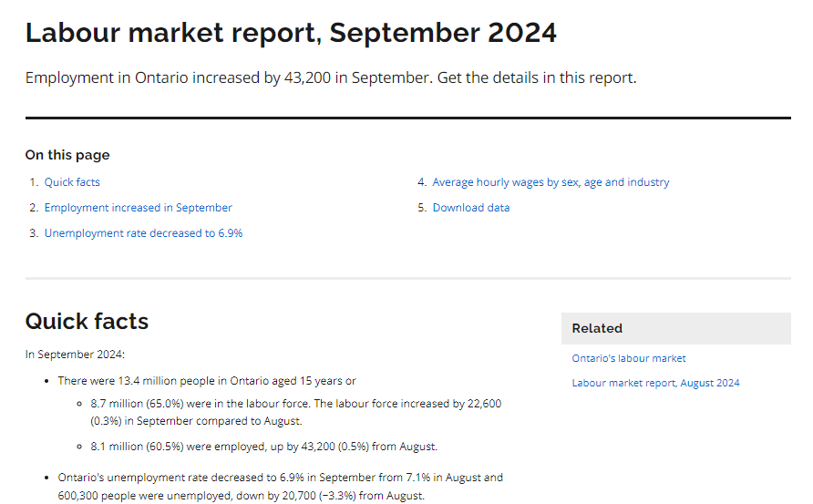Click the intro sentence about 43,200 employment increase

coord(330,77)
